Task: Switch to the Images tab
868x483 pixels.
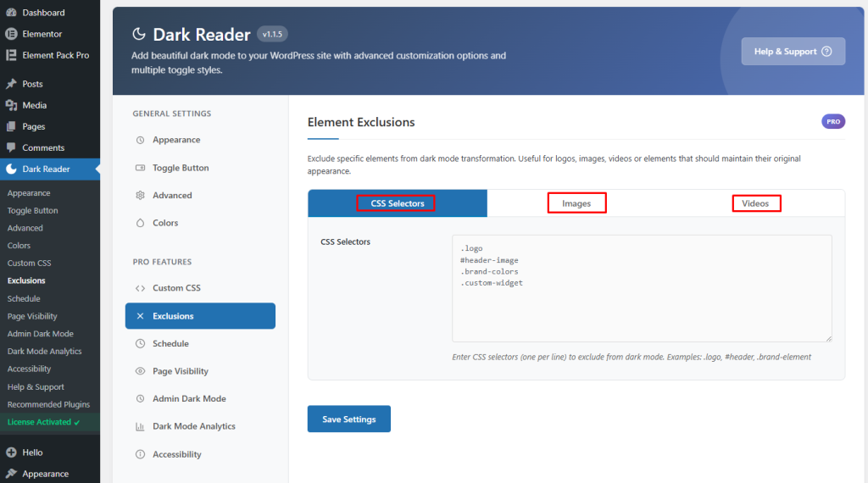Action: click(x=576, y=203)
